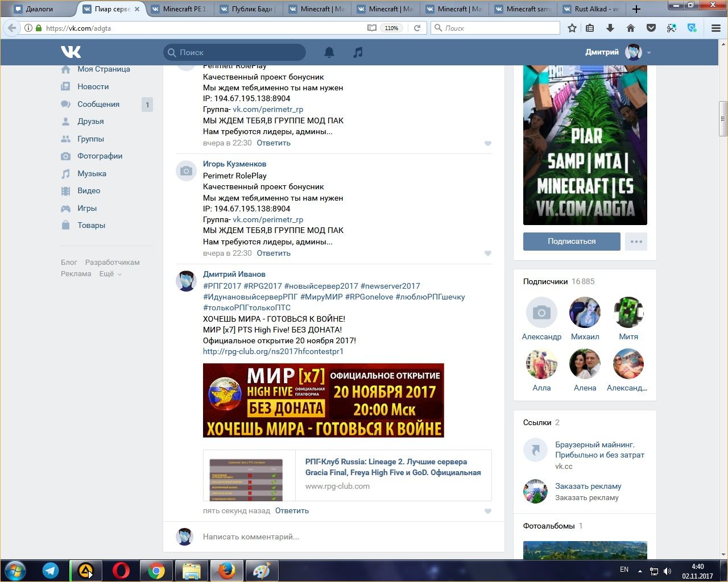Open Windows Explorer from the taskbar
Image resolution: width=728 pixels, height=582 pixels.
pyautogui.click(x=191, y=570)
